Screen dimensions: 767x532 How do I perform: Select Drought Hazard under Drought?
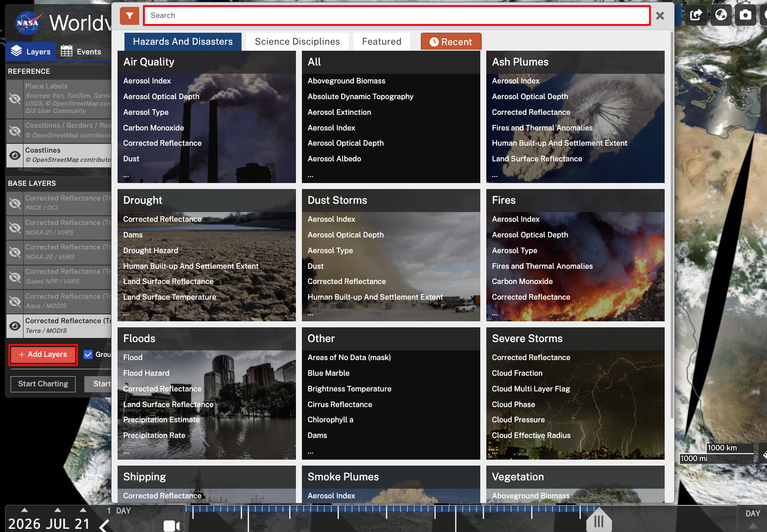pyautogui.click(x=151, y=251)
